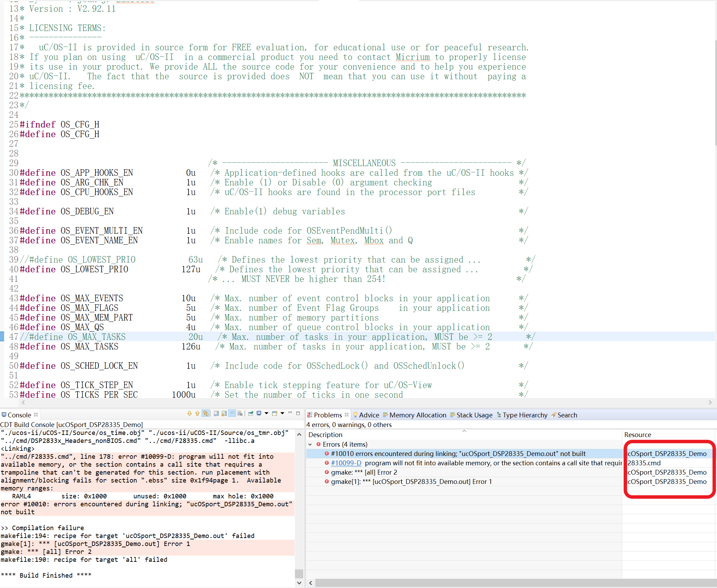Minimize the Console panel
Viewport: 717px width, 588px height.
click(x=290, y=413)
